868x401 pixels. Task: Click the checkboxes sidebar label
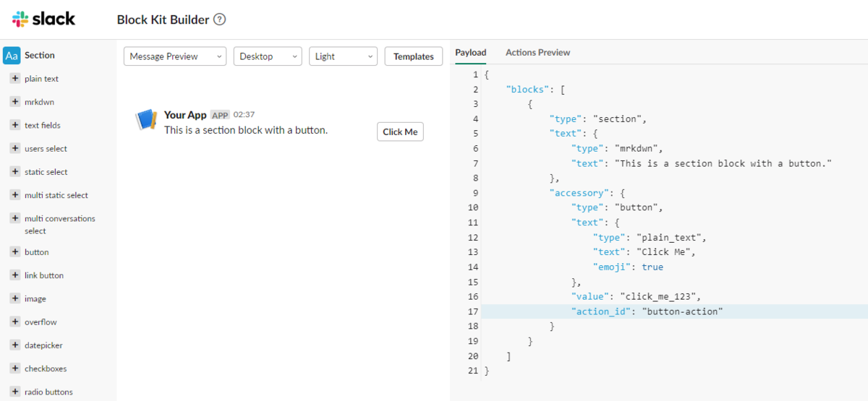pyautogui.click(x=46, y=368)
